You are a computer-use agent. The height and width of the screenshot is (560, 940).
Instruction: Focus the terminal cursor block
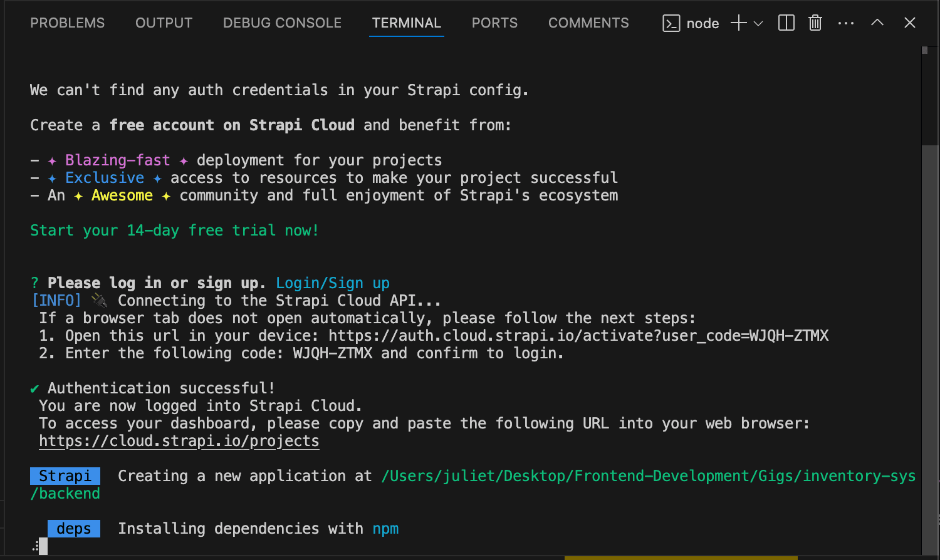43,546
